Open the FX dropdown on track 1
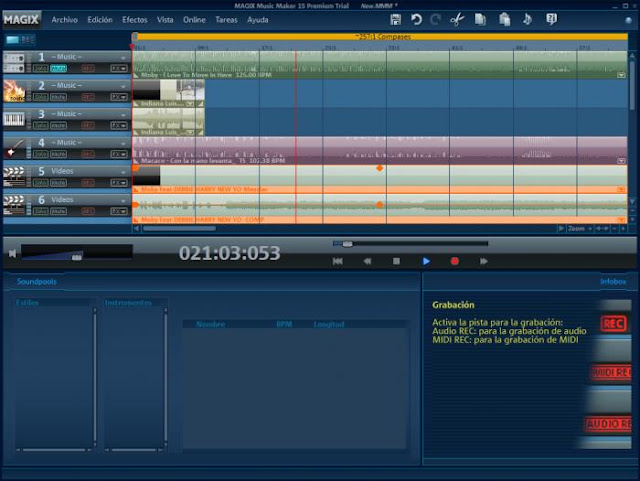The image size is (640, 481). [x=119, y=69]
